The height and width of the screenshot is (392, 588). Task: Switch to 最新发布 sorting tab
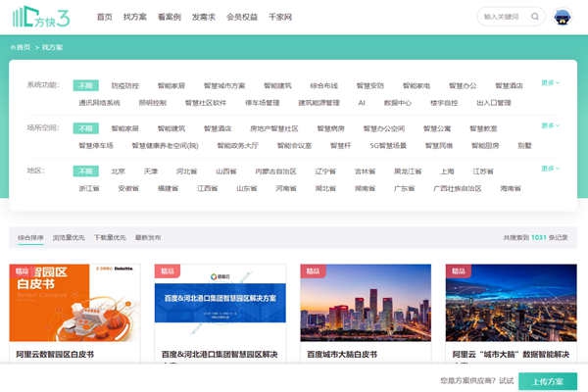coord(148,237)
